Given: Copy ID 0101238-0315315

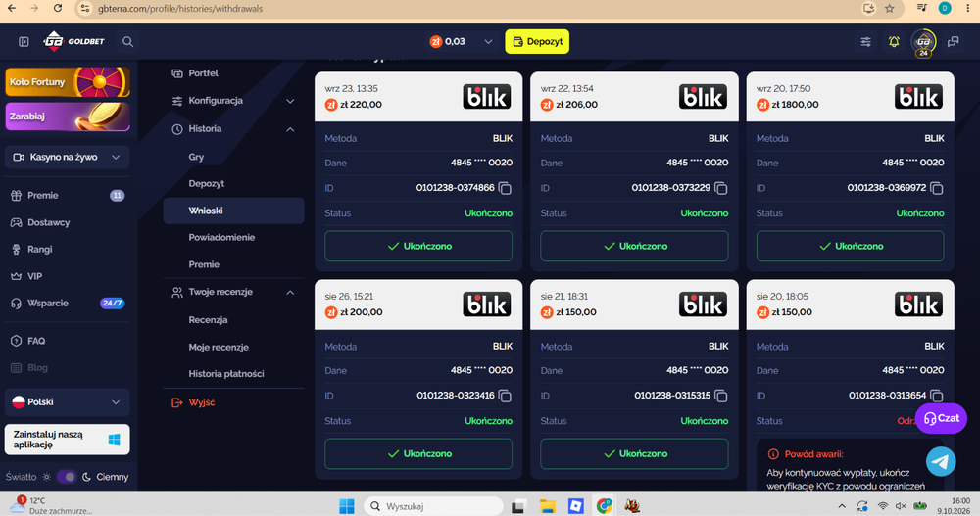Looking at the screenshot, I should pyautogui.click(x=720, y=396).
